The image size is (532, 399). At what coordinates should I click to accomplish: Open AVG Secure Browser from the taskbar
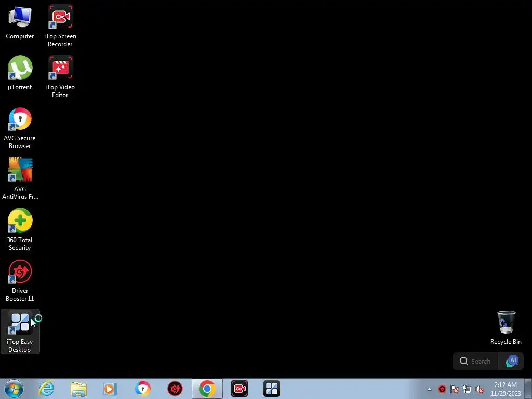click(142, 389)
